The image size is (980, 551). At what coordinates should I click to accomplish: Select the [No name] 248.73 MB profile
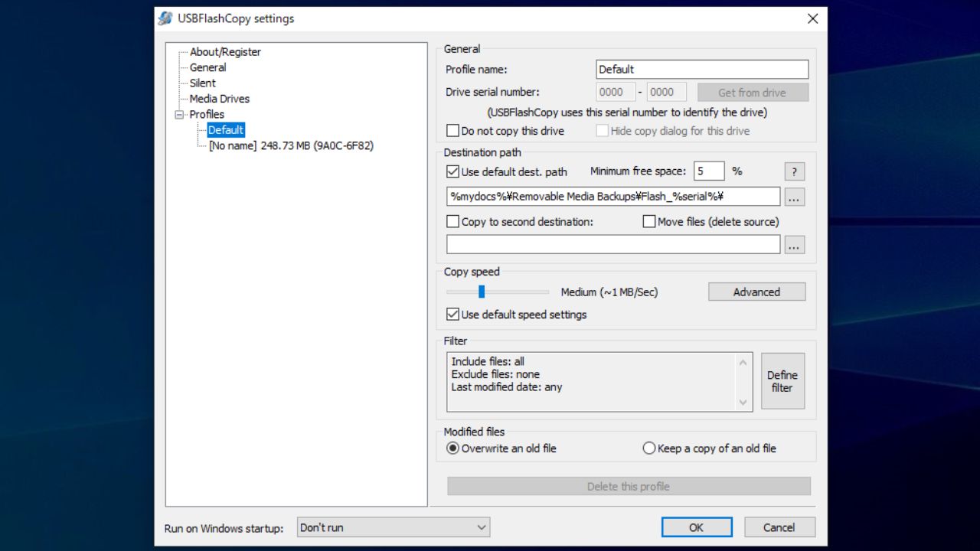(291, 145)
